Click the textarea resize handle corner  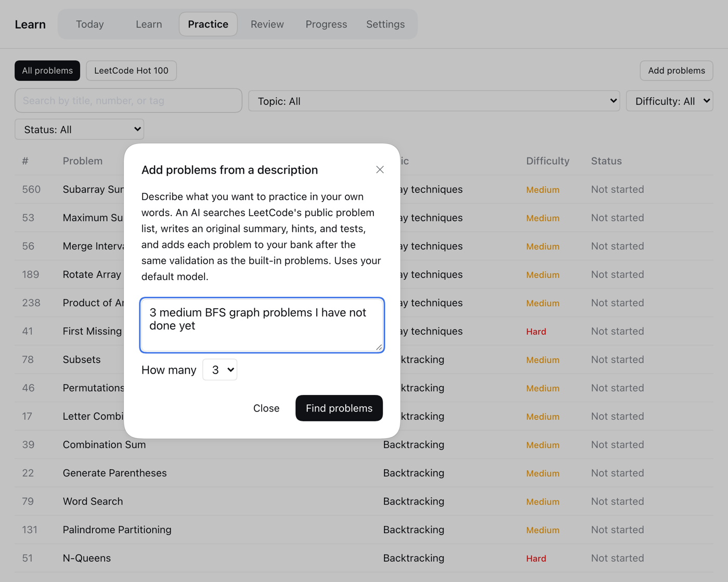pos(379,347)
